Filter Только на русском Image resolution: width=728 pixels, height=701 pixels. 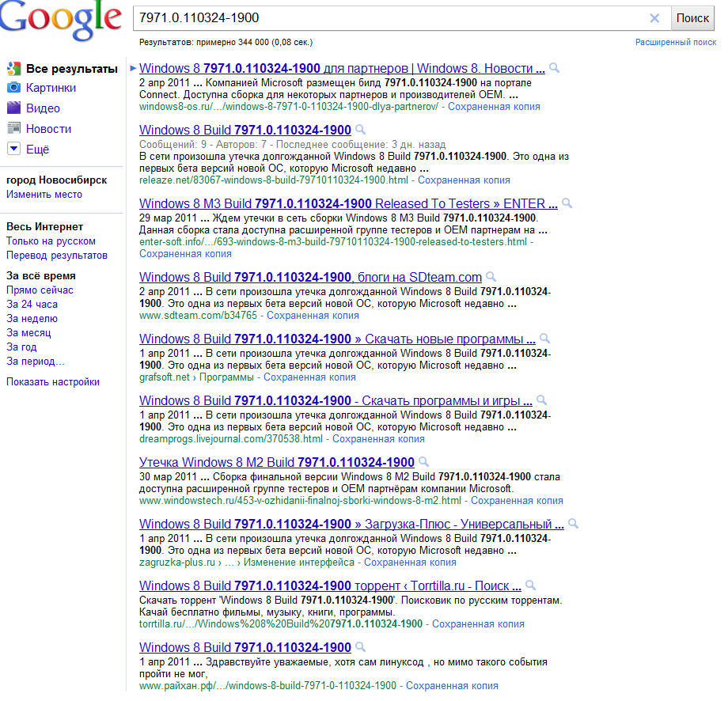tap(51, 241)
